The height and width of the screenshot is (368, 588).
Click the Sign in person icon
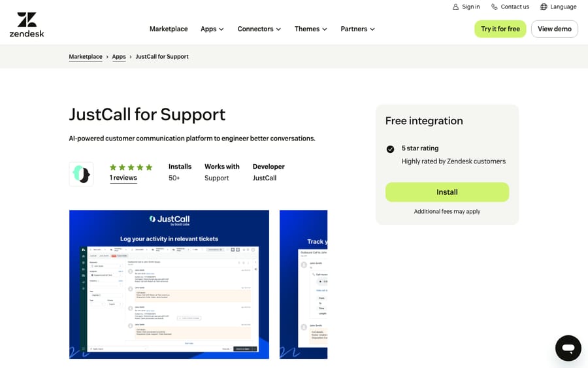[455, 7]
